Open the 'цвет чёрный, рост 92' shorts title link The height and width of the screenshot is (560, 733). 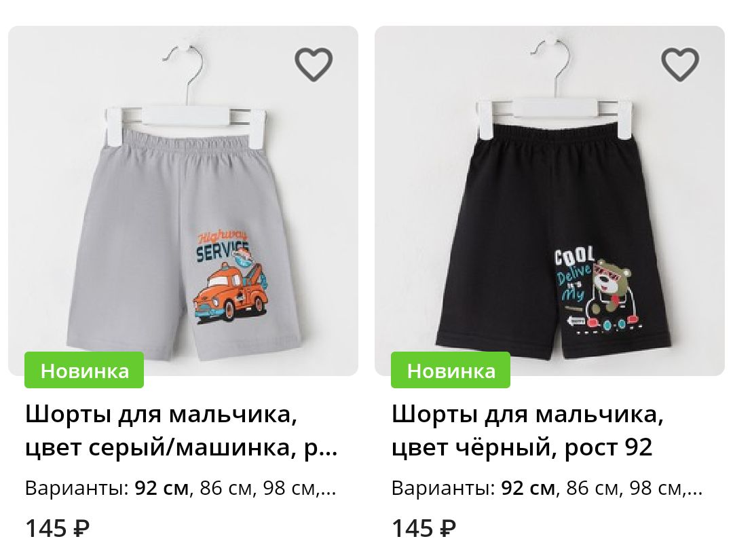click(527, 431)
